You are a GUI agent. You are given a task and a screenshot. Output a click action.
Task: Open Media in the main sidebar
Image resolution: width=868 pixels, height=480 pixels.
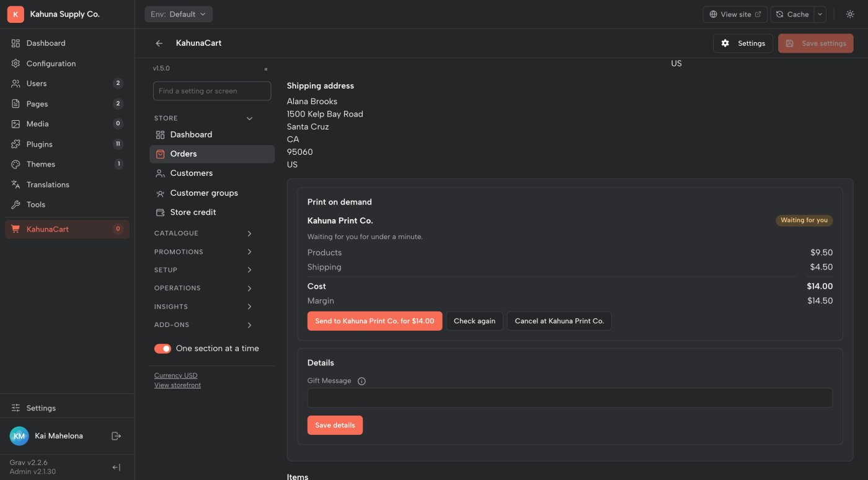pyautogui.click(x=67, y=124)
